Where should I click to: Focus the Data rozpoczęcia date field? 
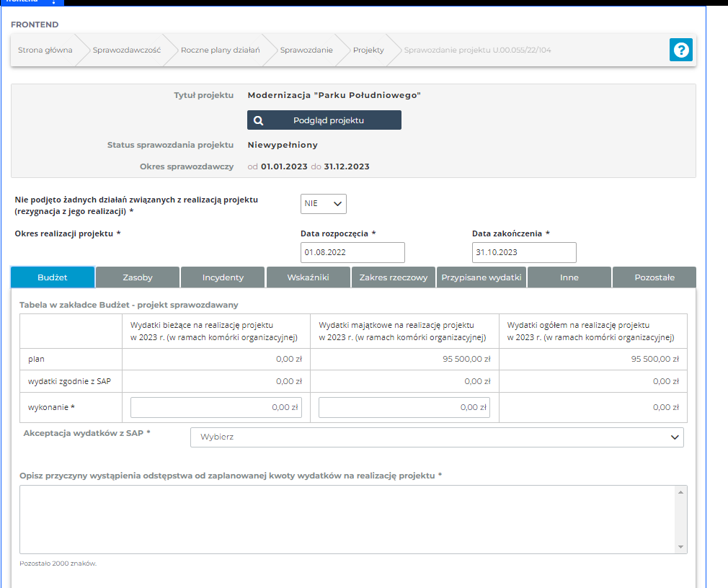click(x=352, y=252)
